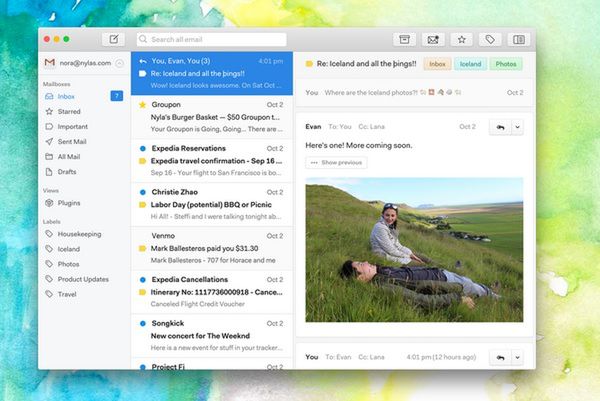Open reply options dropdown on Evan's message
The height and width of the screenshot is (401, 600).
pos(517,127)
